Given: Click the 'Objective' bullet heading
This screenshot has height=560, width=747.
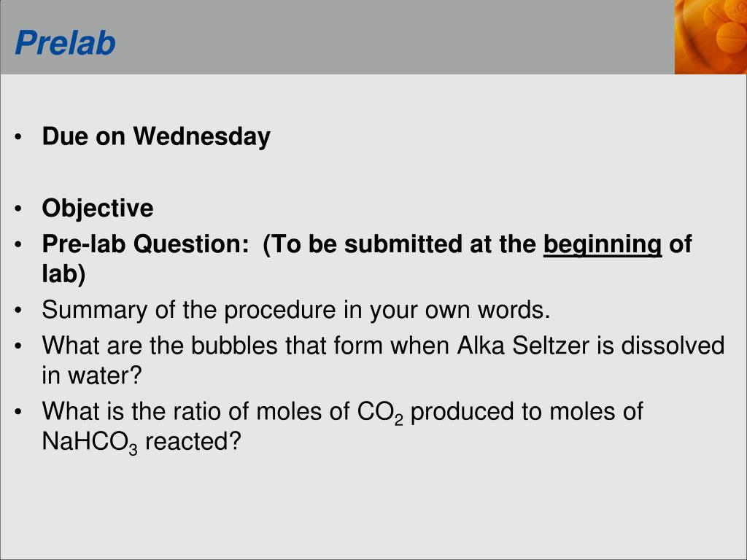Looking at the screenshot, I should click(98, 209).
